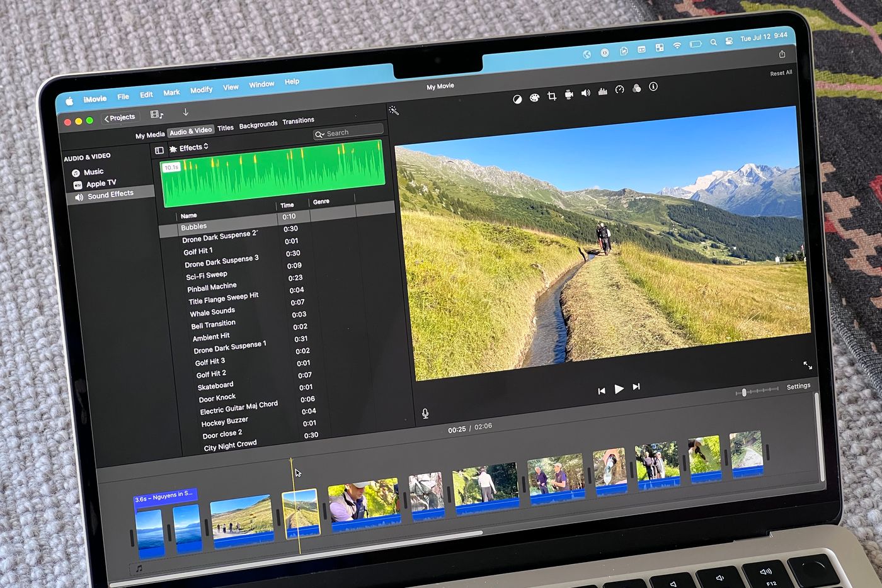Image resolution: width=882 pixels, height=588 pixels.
Task: Switch to the Titles tab
Action: [226, 128]
